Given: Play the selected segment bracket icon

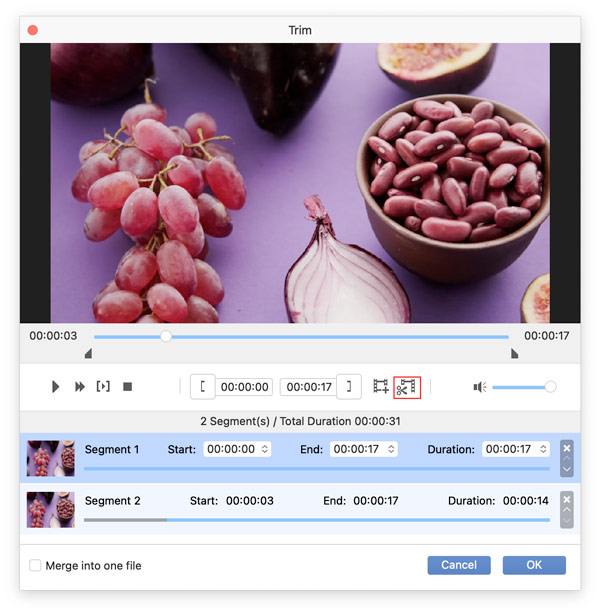Looking at the screenshot, I should (103, 386).
